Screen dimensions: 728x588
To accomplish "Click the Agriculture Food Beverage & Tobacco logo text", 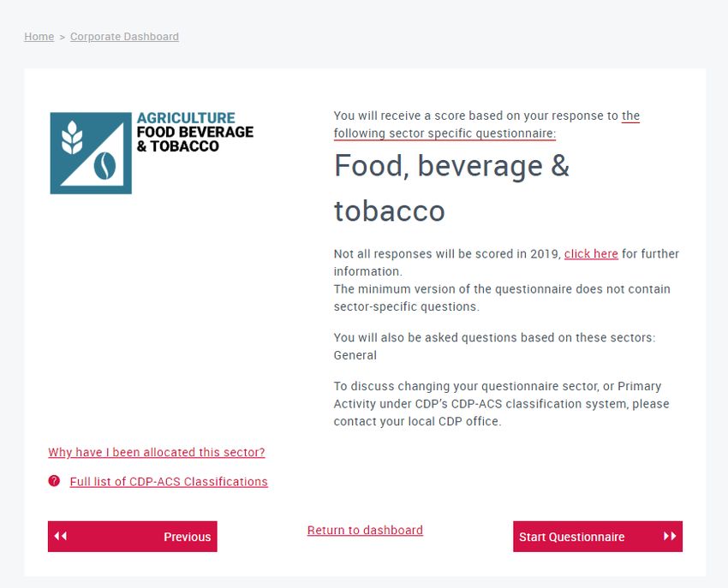I will [195, 133].
